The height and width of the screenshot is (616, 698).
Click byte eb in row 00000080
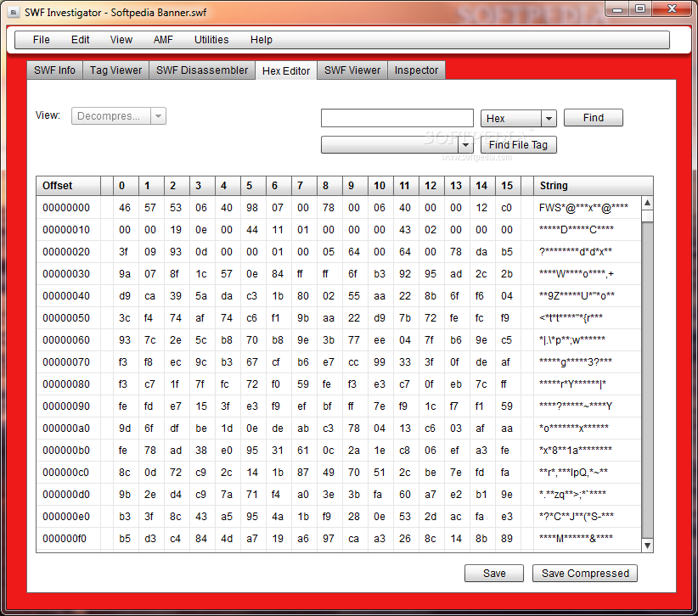click(x=456, y=384)
